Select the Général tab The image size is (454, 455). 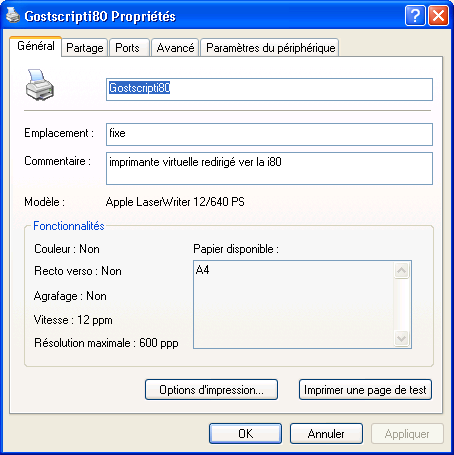36,46
